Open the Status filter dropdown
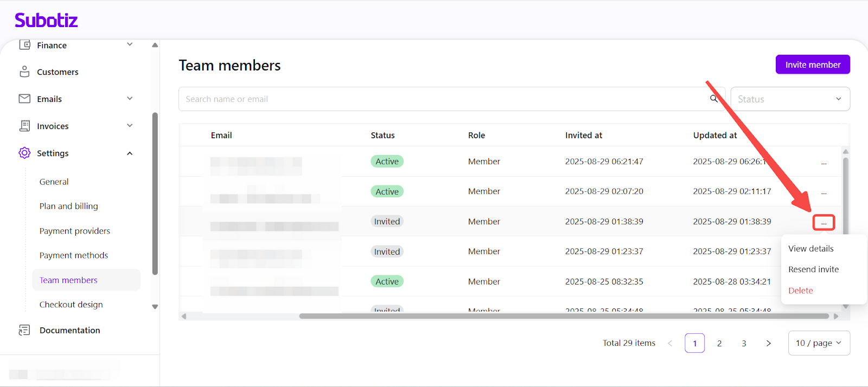 click(x=790, y=99)
